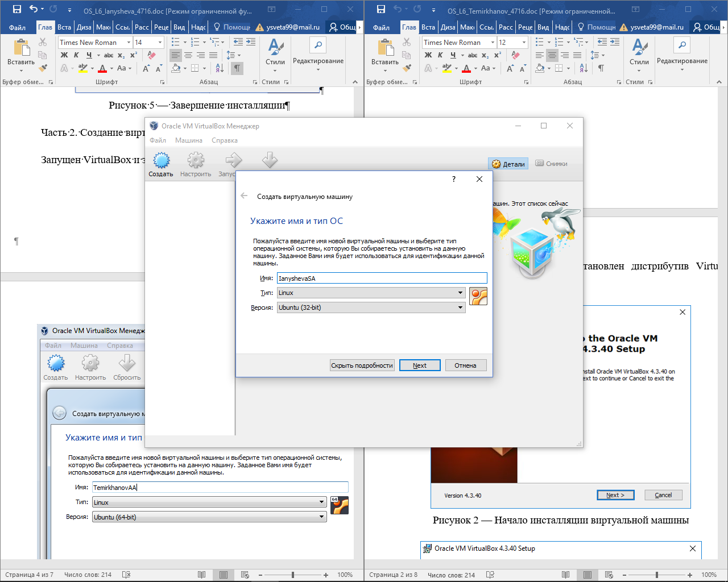Open text effects in Temirkhanov Word window

[x=428, y=68]
